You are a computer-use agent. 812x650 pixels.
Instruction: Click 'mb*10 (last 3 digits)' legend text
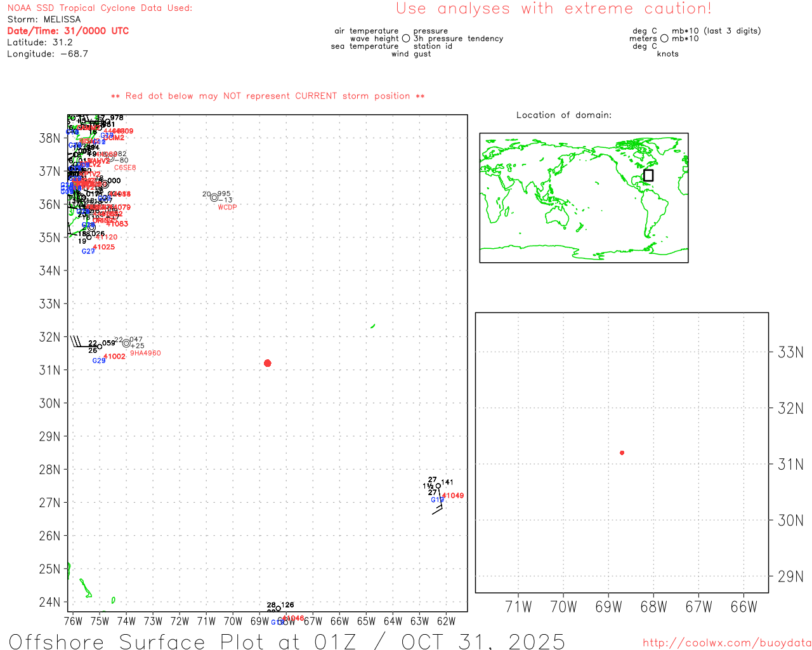click(716, 31)
